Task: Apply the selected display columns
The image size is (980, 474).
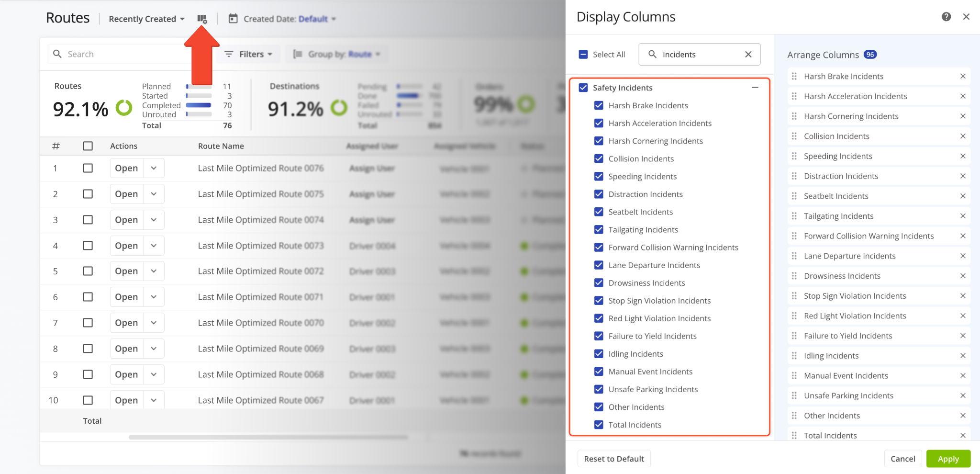Action: click(x=948, y=459)
